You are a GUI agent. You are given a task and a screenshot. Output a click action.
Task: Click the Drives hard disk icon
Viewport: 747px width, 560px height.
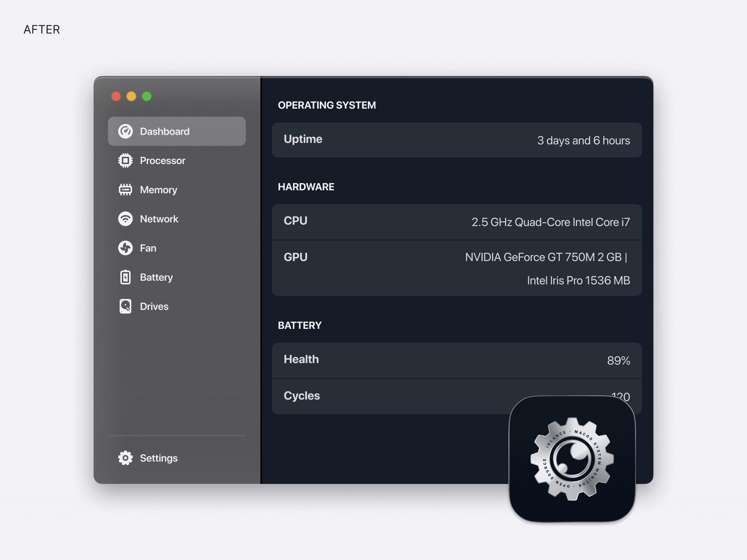(125, 306)
